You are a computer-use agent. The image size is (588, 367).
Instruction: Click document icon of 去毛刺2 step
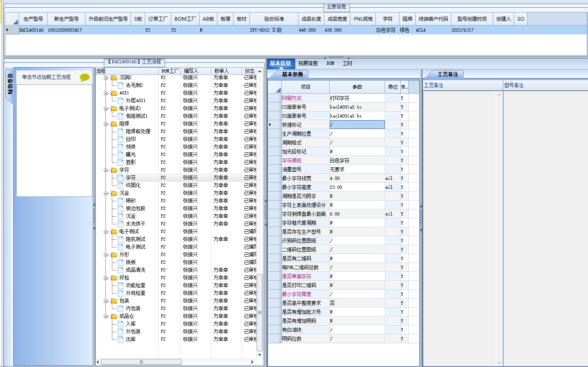[120, 85]
